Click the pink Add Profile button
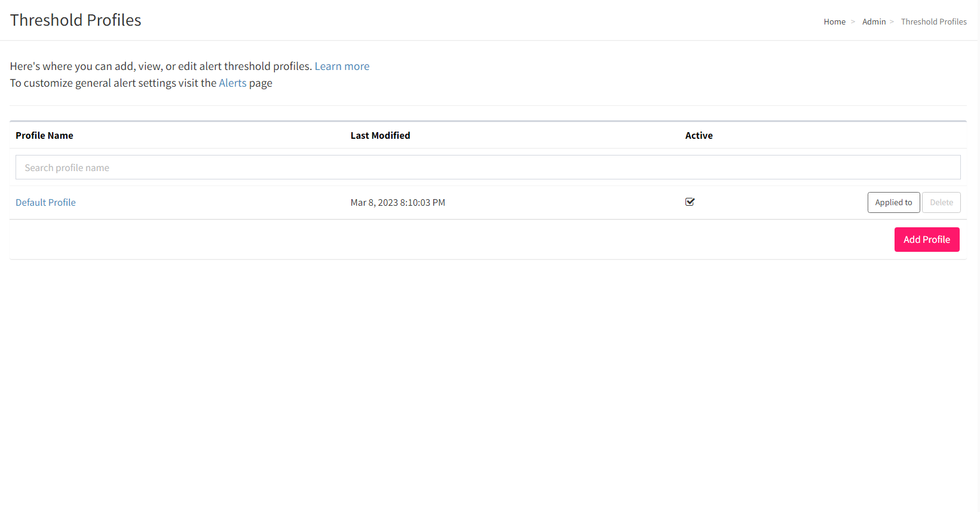980x512 pixels. (x=926, y=240)
